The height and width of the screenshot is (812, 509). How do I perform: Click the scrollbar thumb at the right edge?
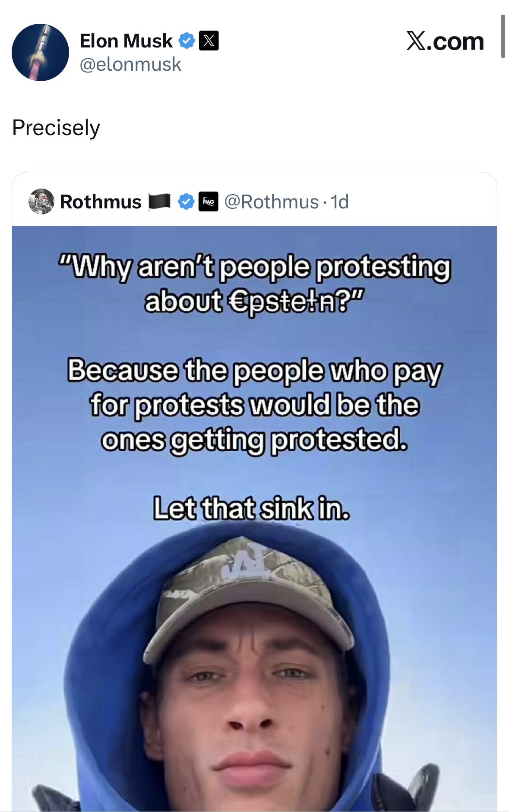tap(503, 36)
